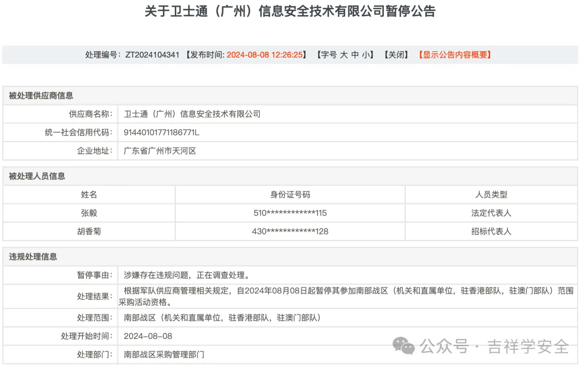Click 处理范围 value 南部战区 scope
The width and height of the screenshot is (588, 370).
click(x=222, y=318)
